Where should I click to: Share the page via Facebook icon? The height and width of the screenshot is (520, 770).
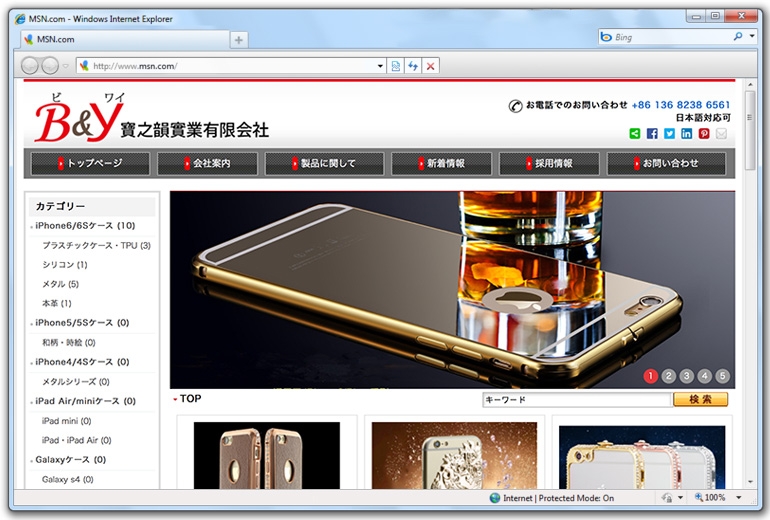[x=652, y=134]
